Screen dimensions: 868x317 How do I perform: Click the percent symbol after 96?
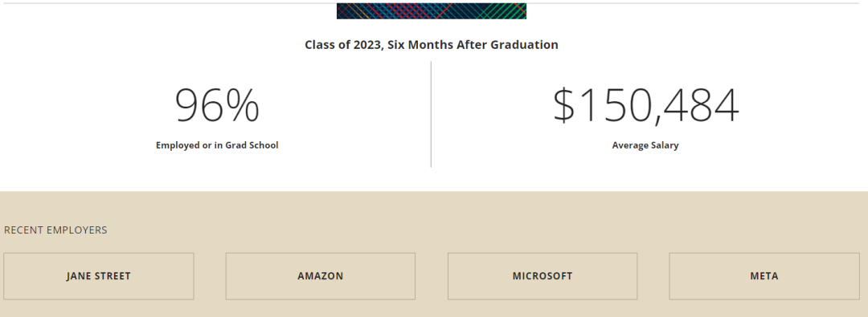click(243, 106)
